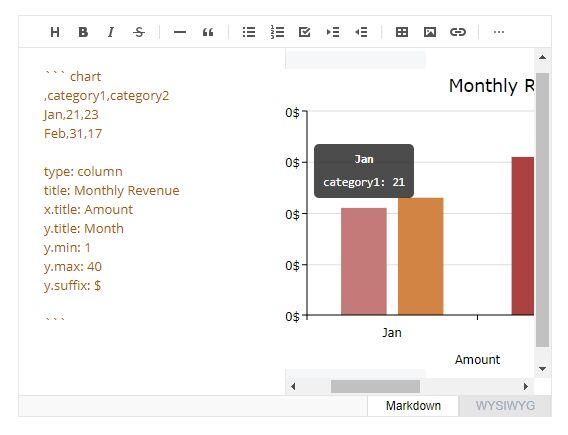
Task: Click the ',category1,category2' header line
Action: (106, 96)
